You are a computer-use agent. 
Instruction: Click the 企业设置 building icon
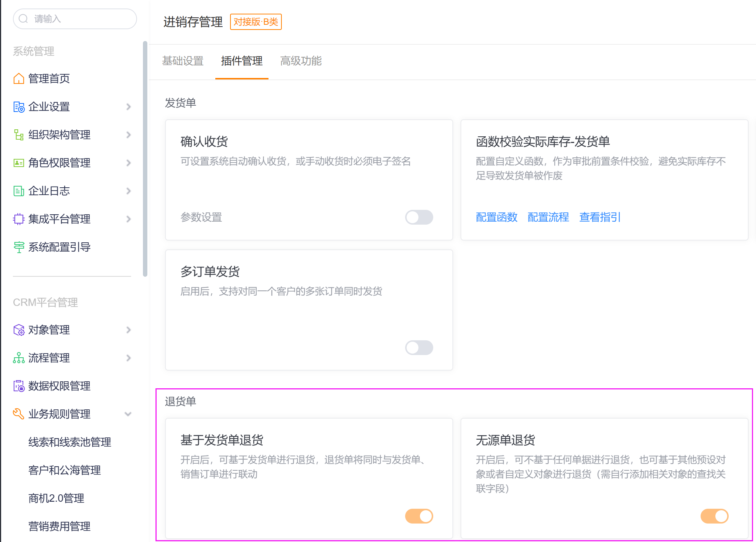(18, 107)
